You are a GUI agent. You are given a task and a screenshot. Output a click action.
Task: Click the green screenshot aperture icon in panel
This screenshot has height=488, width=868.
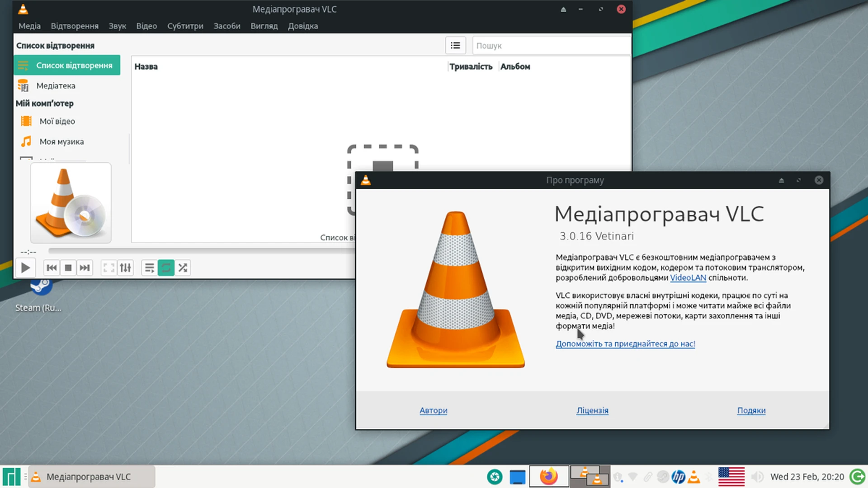[495, 477]
